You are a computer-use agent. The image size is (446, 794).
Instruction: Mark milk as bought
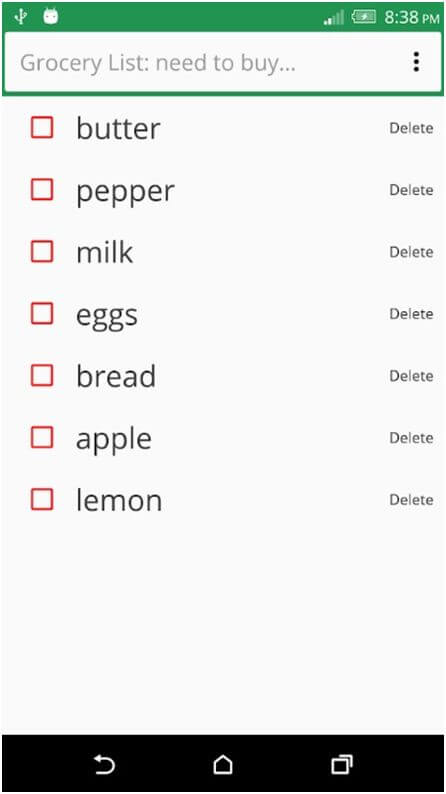coord(42,251)
